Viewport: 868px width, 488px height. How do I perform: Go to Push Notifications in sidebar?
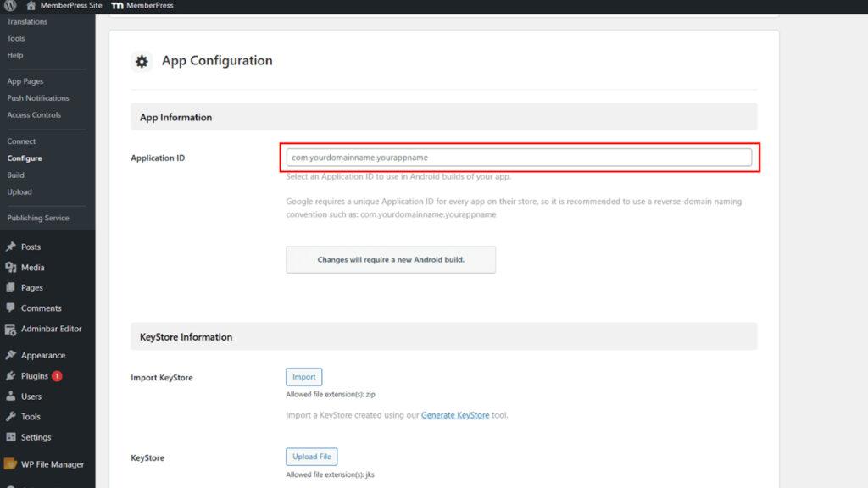38,98
